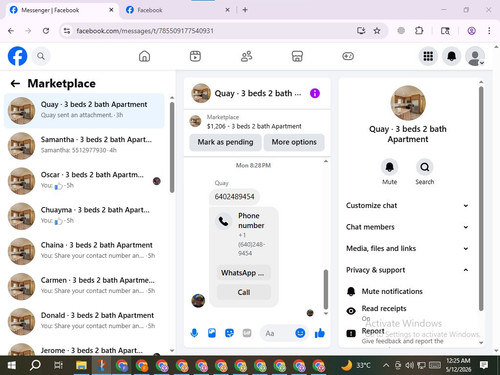
Task: Collapse the Privacy & support section
Action: coord(408,270)
